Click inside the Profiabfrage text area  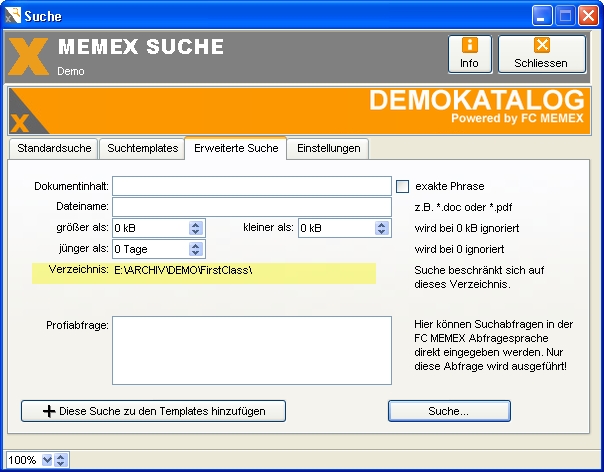coord(251,350)
